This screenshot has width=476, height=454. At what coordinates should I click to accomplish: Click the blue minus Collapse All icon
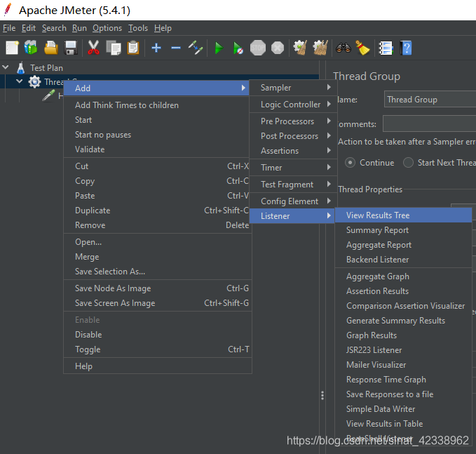coord(176,48)
